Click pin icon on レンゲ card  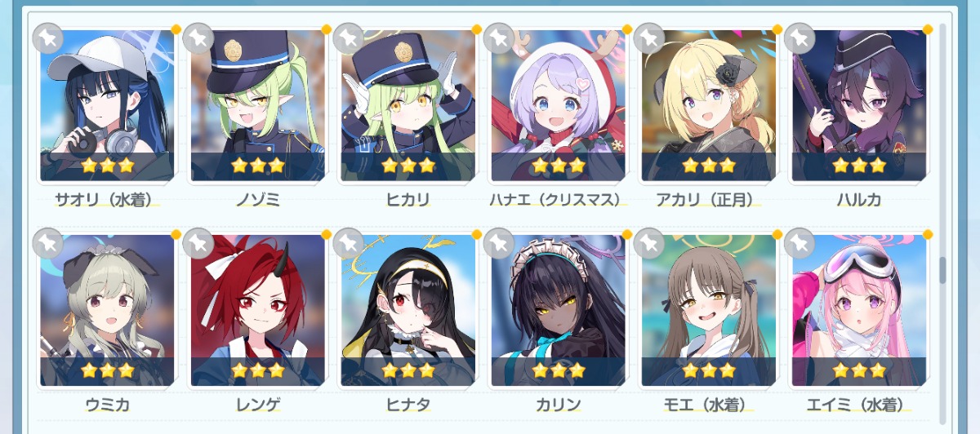point(198,242)
